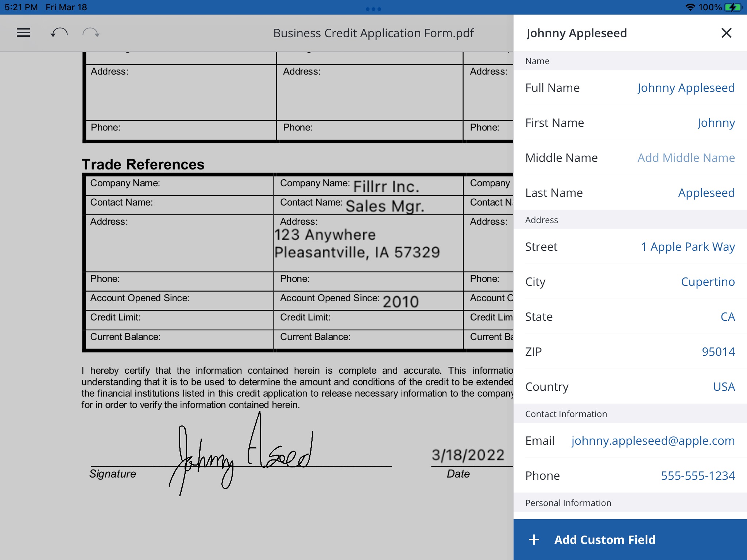Tap the 3/18/2022 date entry
Screen dimensions: 747x560
point(468,455)
